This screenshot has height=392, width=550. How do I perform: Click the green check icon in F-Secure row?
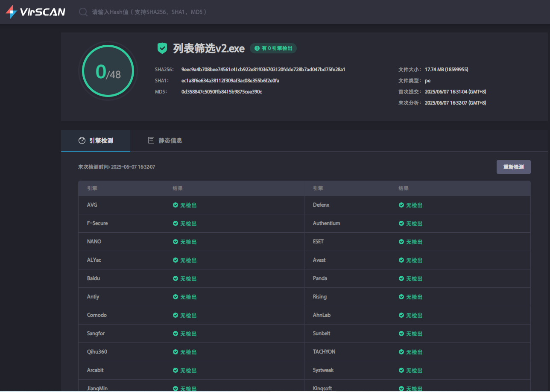point(176,223)
